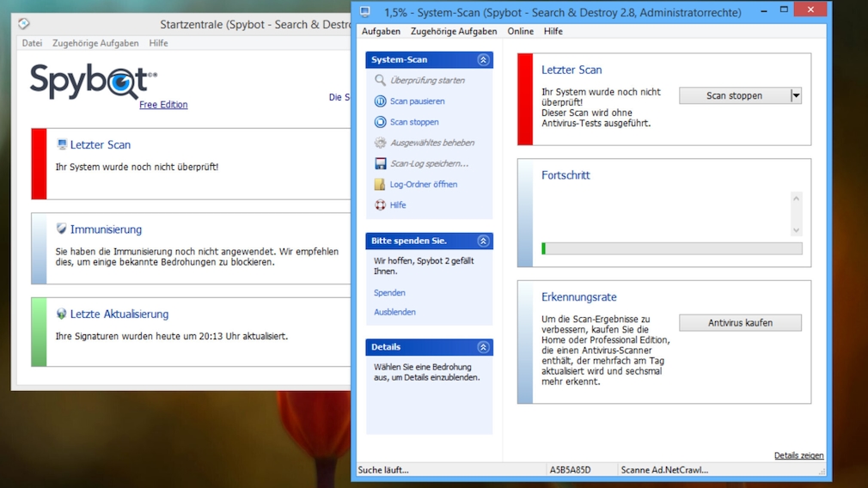Click the folder icon beside Log-Ordner öffnen
868x488 pixels.
pos(380,184)
